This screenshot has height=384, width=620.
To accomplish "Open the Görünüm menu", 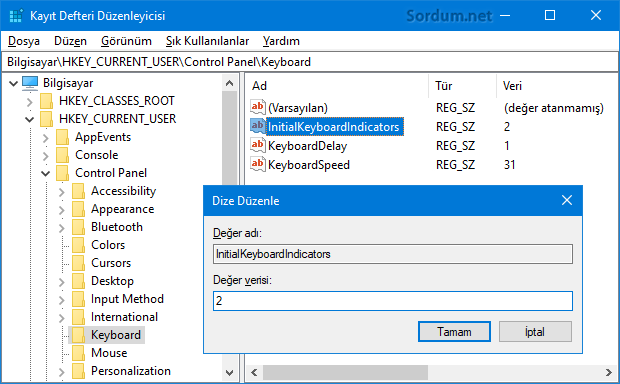I will [126, 41].
